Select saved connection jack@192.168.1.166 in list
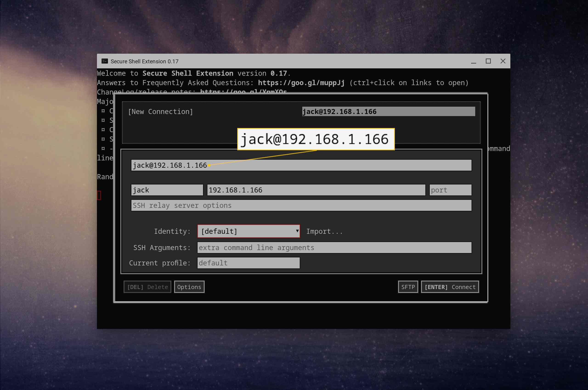 point(388,112)
